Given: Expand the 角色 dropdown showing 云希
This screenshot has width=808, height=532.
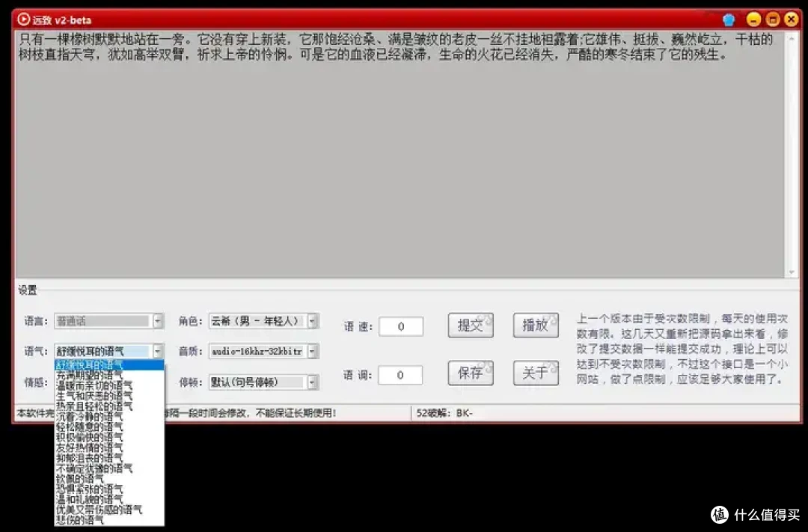Looking at the screenshot, I should tap(312, 321).
